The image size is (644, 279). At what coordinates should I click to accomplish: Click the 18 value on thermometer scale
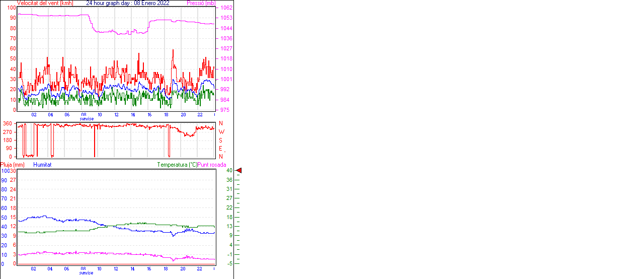tap(229, 217)
